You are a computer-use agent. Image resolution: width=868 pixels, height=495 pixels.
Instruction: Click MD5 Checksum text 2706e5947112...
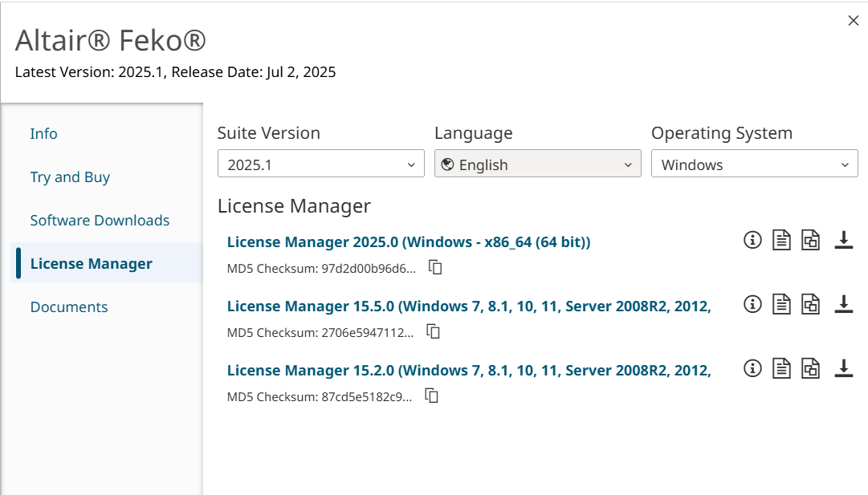point(320,333)
